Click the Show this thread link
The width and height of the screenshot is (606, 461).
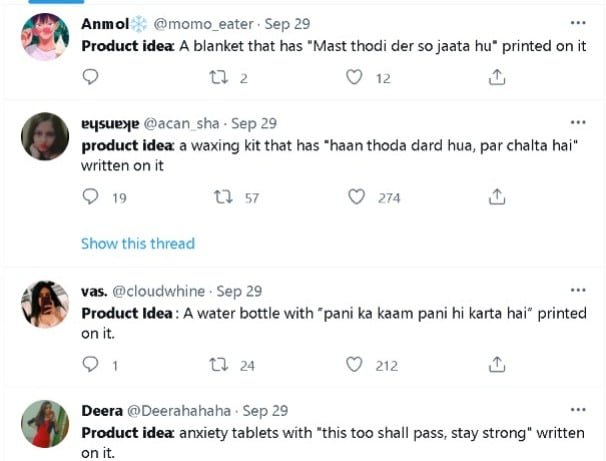tap(137, 243)
